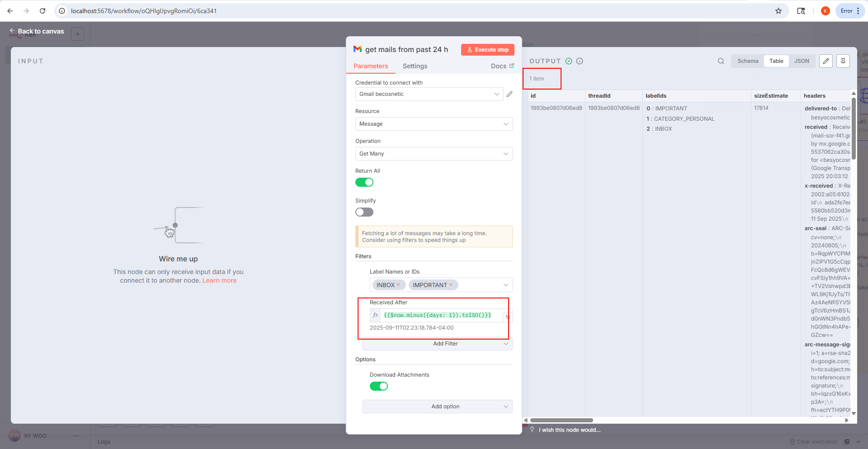Image resolution: width=868 pixels, height=449 pixels.
Task: Remove the INBOX label tag
Action: (x=398, y=285)
